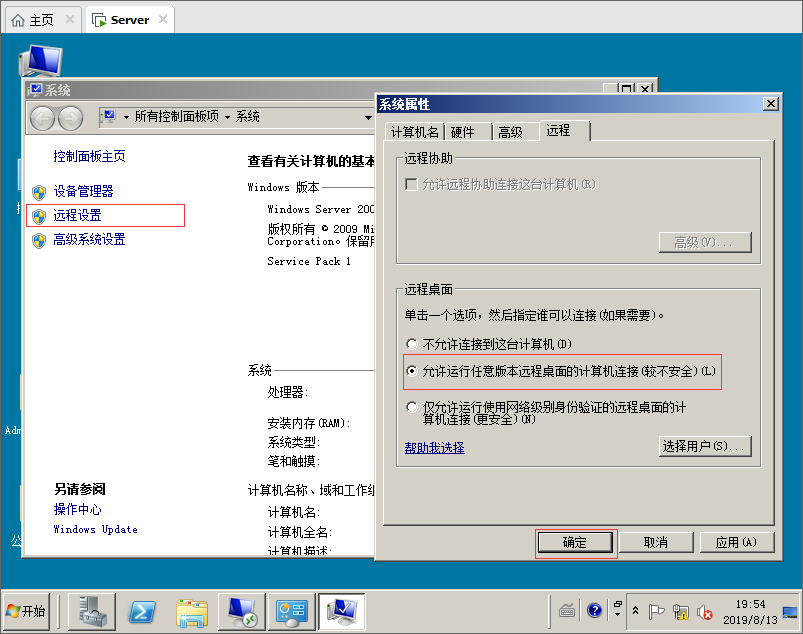Image resolution: width=803 pixels, height=634 pixels.
Task: Launch Windows PowerShell from the taskbar
Action: click(143, 610)
